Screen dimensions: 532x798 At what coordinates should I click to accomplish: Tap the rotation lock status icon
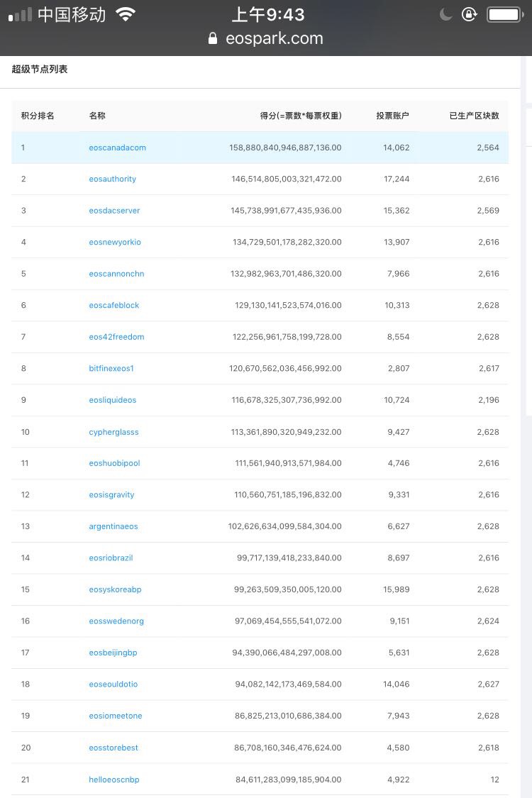click(x=469, y=14)
